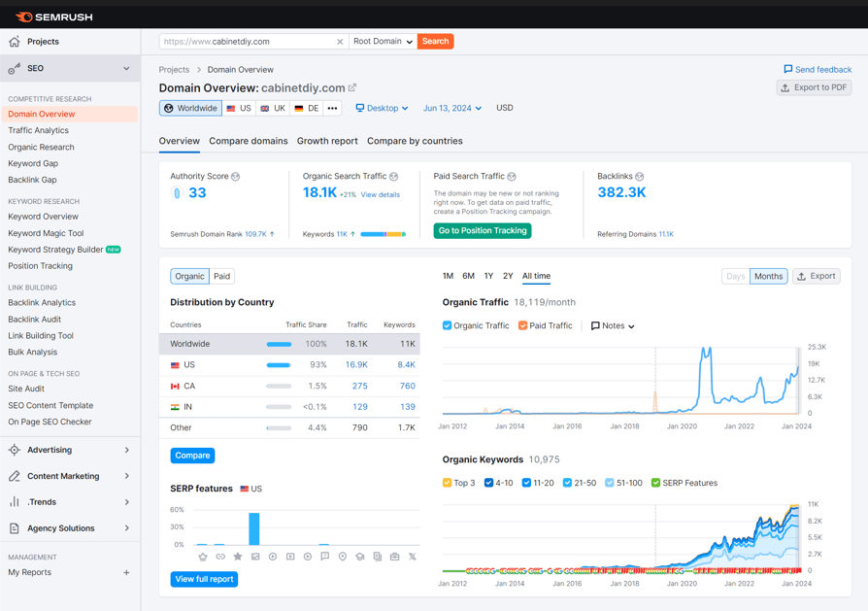Click View full report button
The height and width of the screenshot is (611, 868).
point(204,579)
